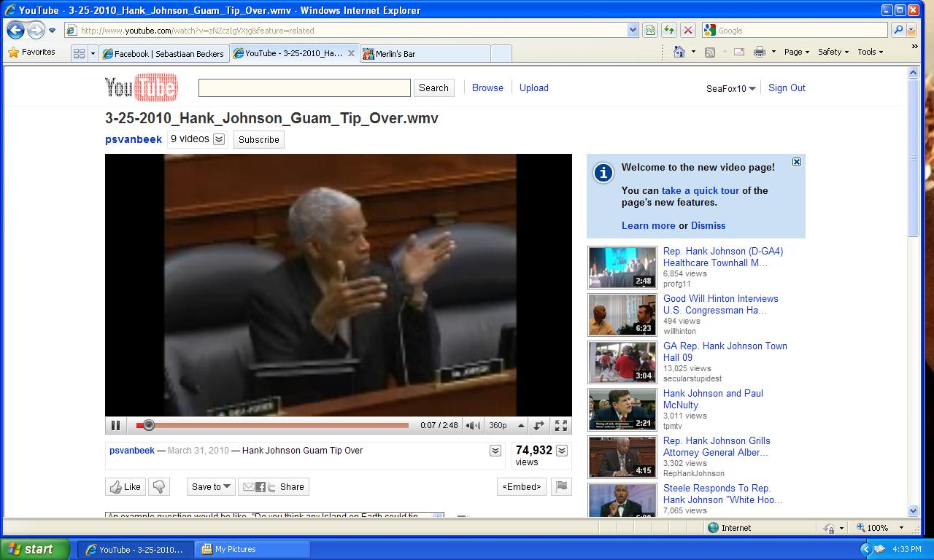Open the Tools menu
The width and height of the screenshot is (934, 560).
(871, 52)
